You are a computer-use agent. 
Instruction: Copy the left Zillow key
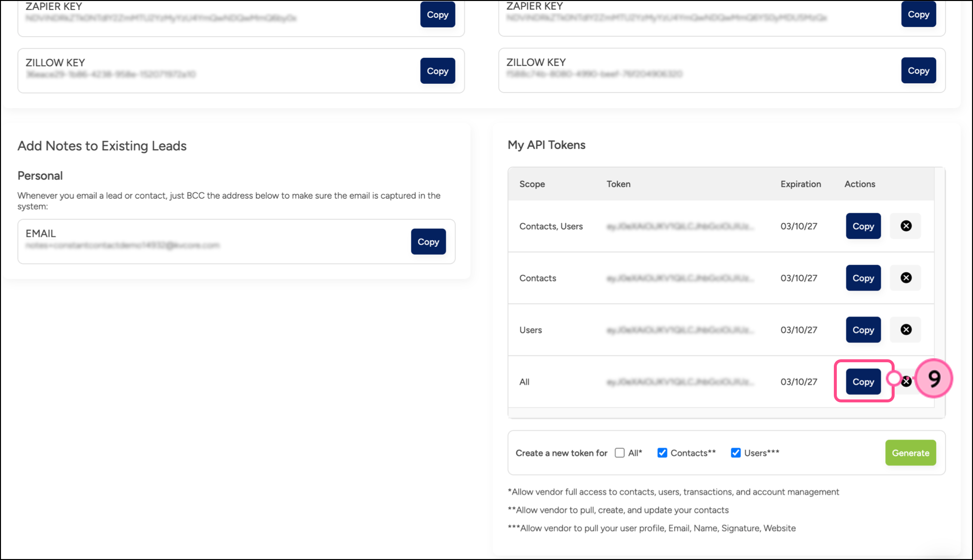(437, 71)
